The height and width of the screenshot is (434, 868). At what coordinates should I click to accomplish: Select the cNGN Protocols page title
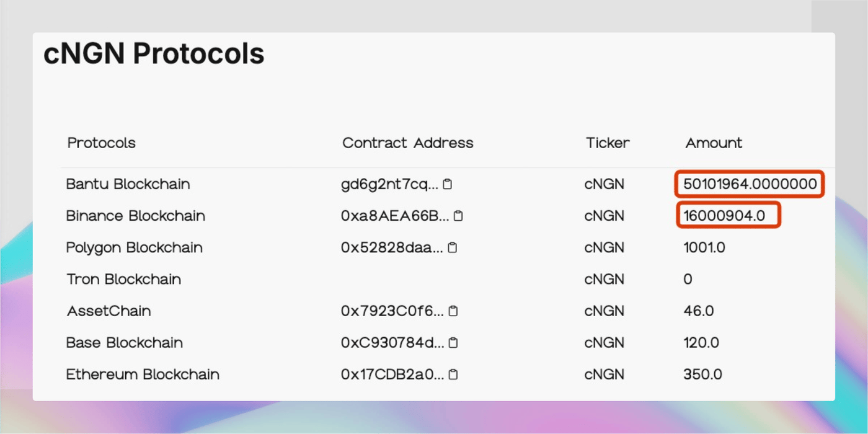(x=153, y=53)
